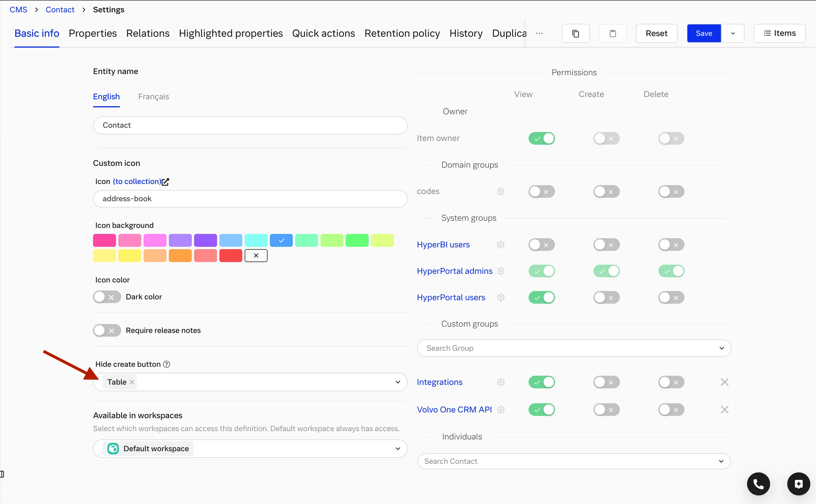Toggle Integrations Delete permission

pyautogui.click(x=671, y=382)
